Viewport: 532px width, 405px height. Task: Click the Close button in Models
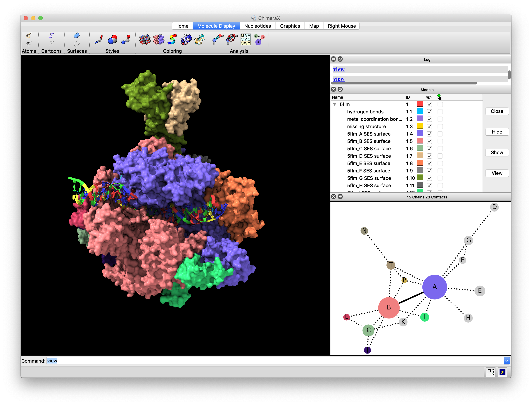tap(497, 111)
